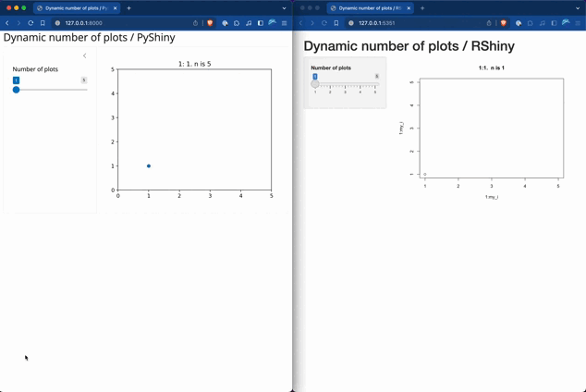Open the hamburger menu in RShiny window
The image size is (586, 392).
click(x=578, y=23)
